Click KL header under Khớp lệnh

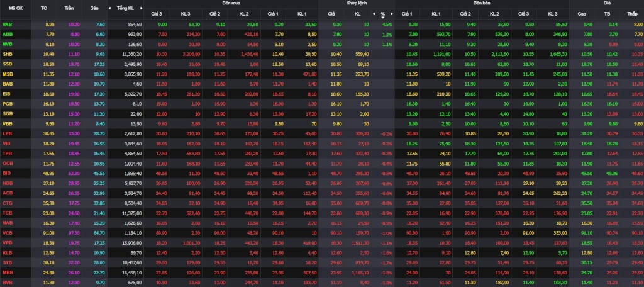pyautogui.click(x=358, y=14)
